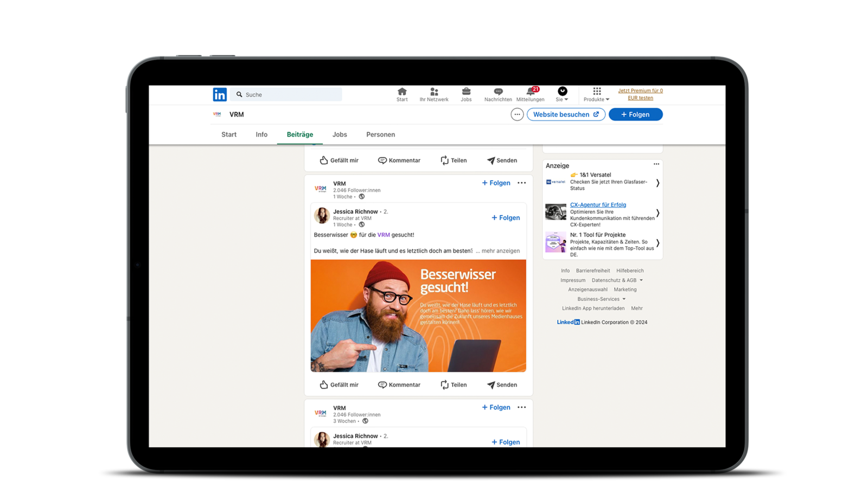
Task: Open three-dot menu of 3 Wochen VRM post
Action: click(521, 407)
